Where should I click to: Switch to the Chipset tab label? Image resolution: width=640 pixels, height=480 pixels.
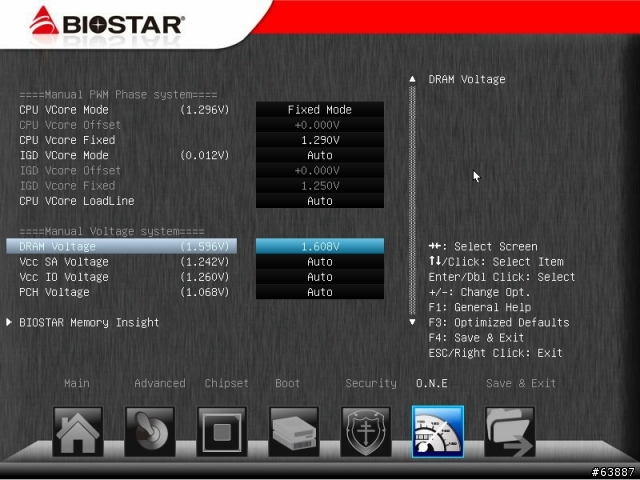coord(227,383)
